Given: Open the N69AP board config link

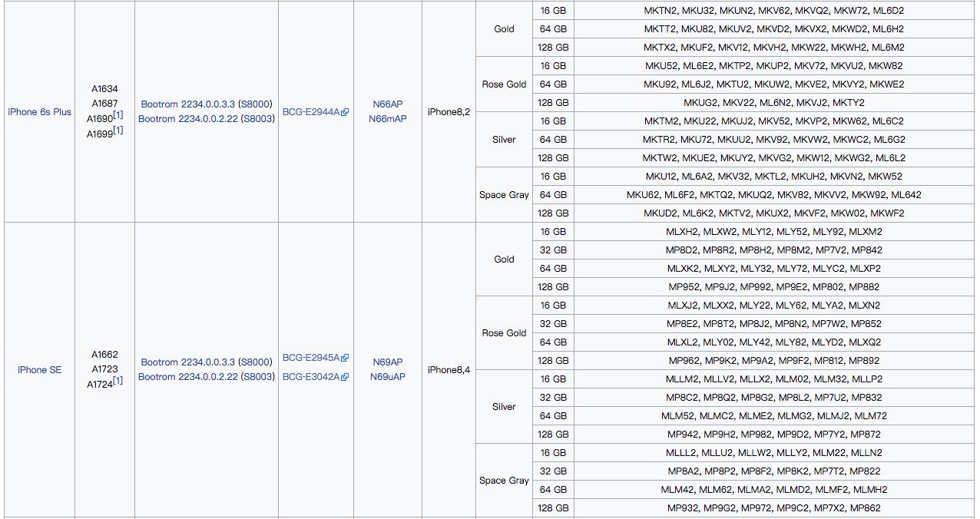Looking at the screenshot, I should click(x=388, y=362).
